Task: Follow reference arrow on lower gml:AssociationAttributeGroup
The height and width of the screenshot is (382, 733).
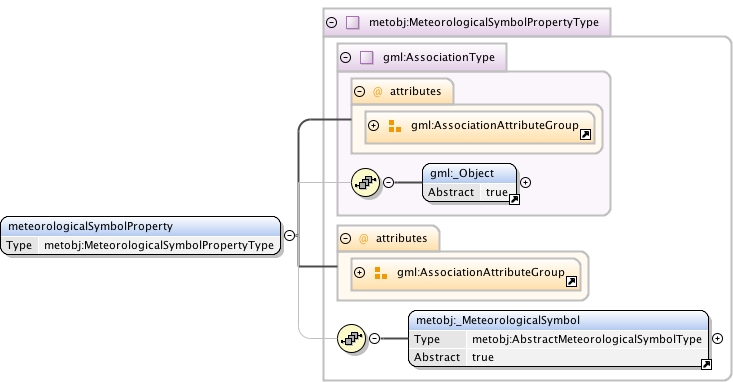Action: [571, 281]
